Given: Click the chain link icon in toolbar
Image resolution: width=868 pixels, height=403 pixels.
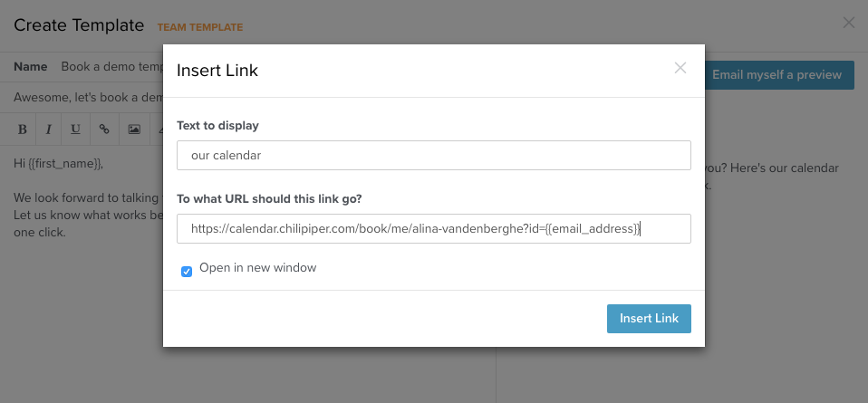Looking at the screenshot, I should pos(104,130).
